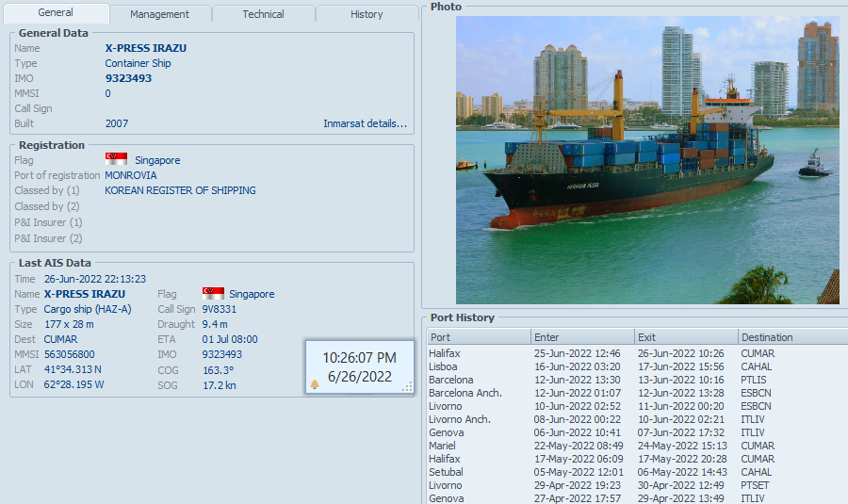Grab the clock popup resize grip
Viewport: 848px width, 504px height.
(x=408, y=386)
